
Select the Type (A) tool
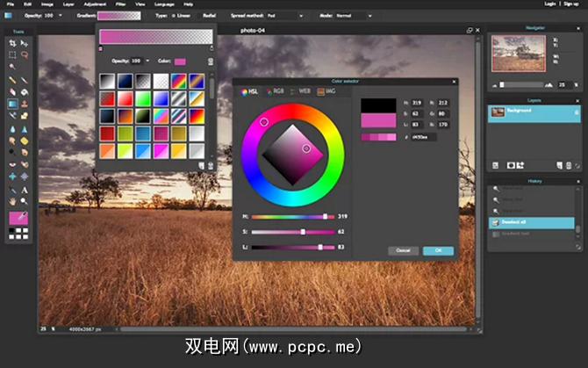pos(25,191)
